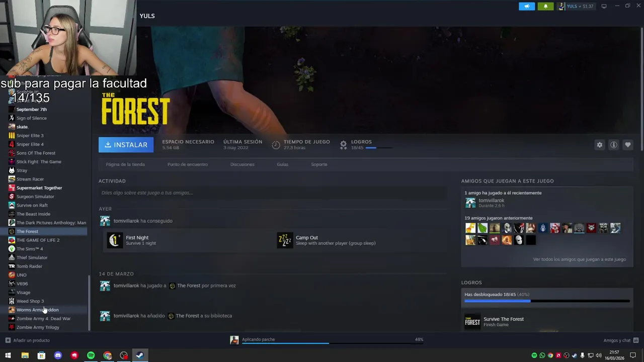This screenshot has width=644, height=362.
Task: Click Añadir un producto
Action: (x=27, y=340)
